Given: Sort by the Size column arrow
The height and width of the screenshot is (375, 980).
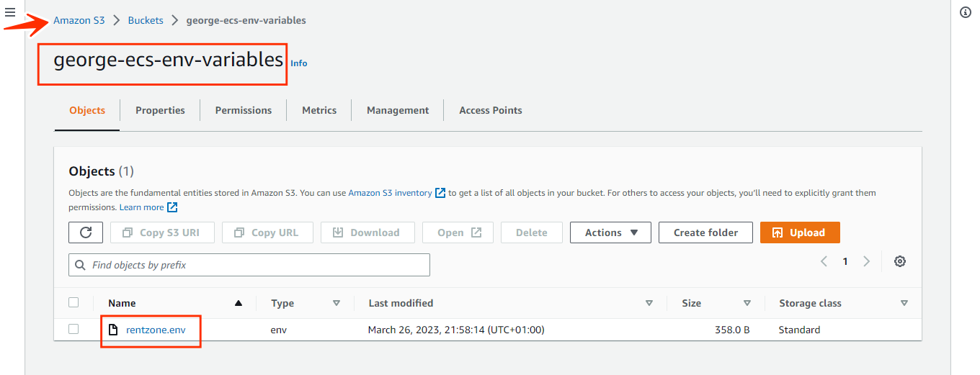Looking at the screenshot, I should 747,303.
